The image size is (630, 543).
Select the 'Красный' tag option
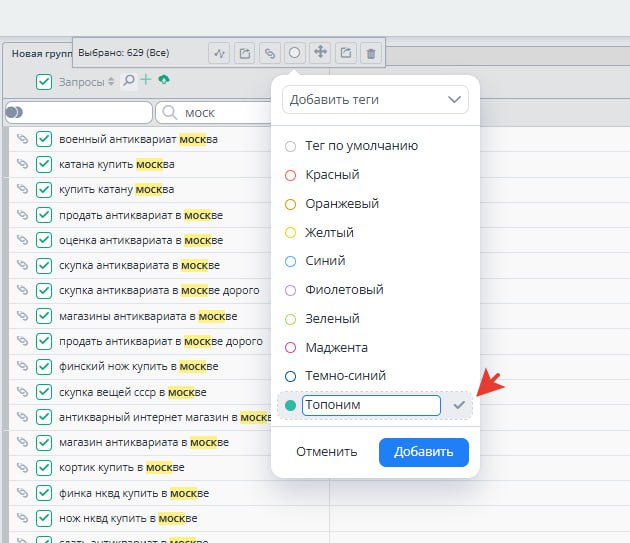(x=332, y=175)
